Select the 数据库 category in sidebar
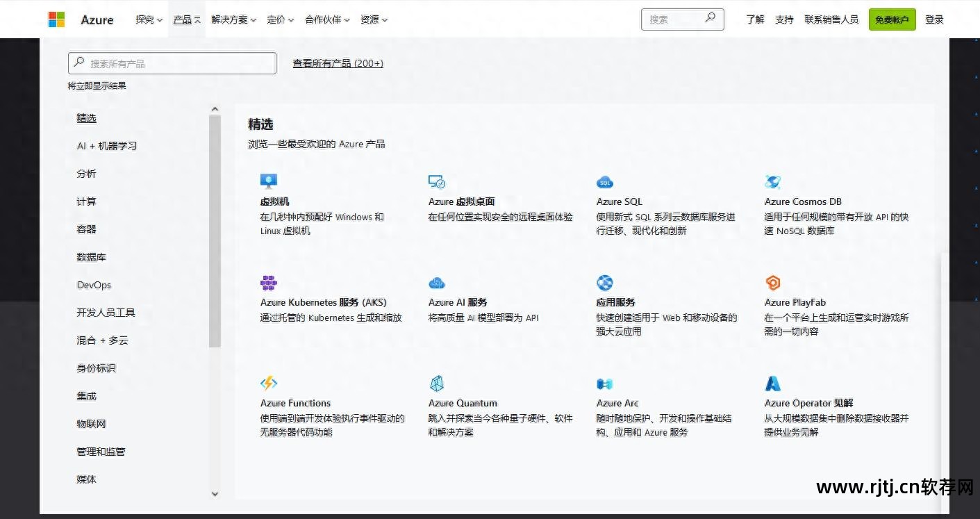980x519 pixels. pos(92,257)
